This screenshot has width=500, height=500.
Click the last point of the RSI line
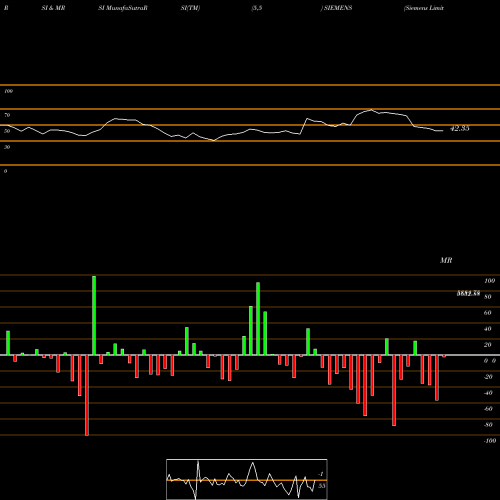[x=443, y=131]
